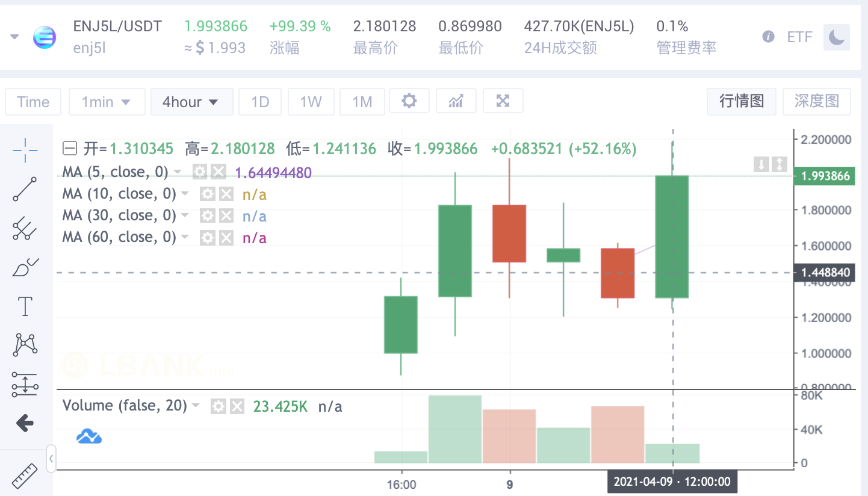Screen dimensions: 868x496
Task: Select the crosshair cursor tool
Action: pos(24,150)
